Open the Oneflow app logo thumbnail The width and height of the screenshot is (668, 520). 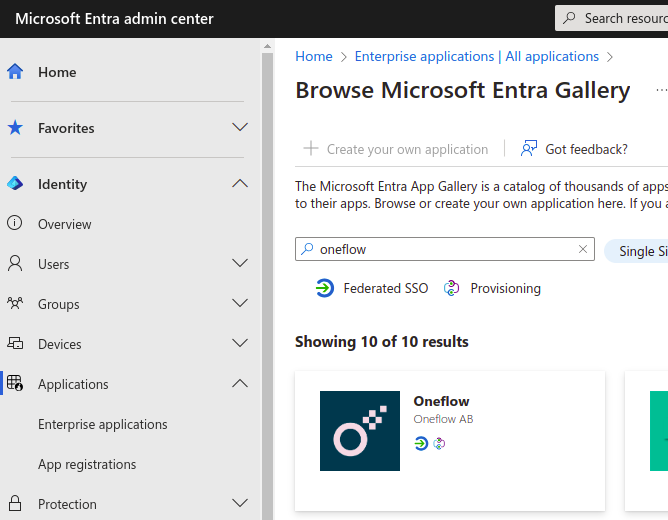point(360,431)
